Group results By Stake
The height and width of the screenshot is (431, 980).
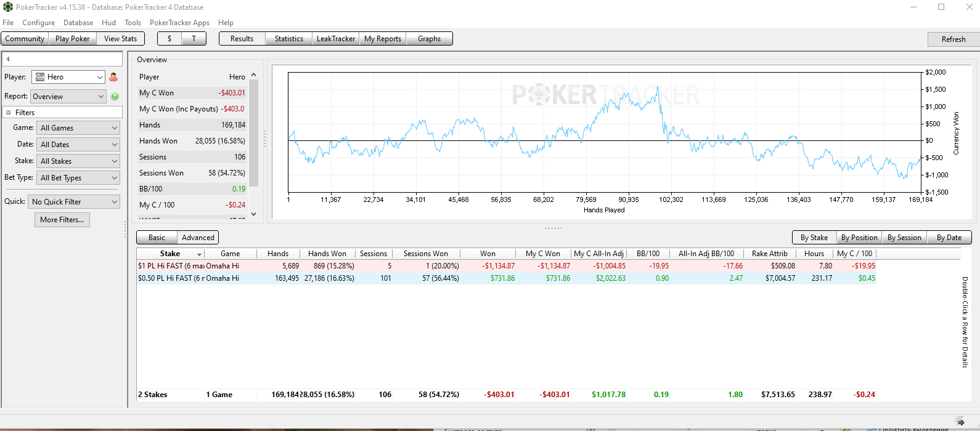[x=814, y=238]
